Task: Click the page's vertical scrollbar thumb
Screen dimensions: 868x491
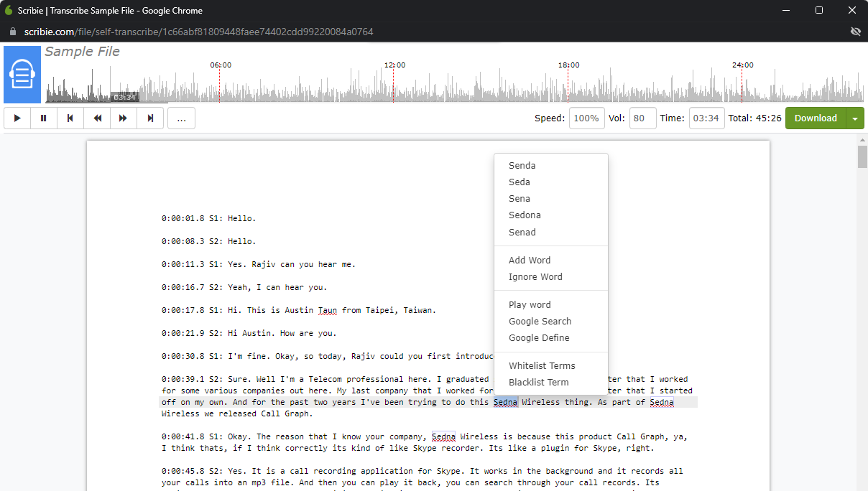Action: [862, 156]
